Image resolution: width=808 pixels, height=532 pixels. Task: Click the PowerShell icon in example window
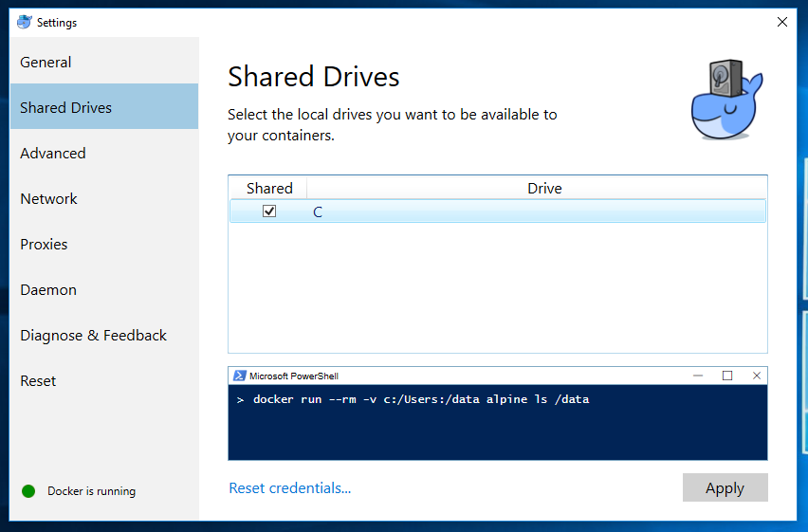click(x=239, y=376)
